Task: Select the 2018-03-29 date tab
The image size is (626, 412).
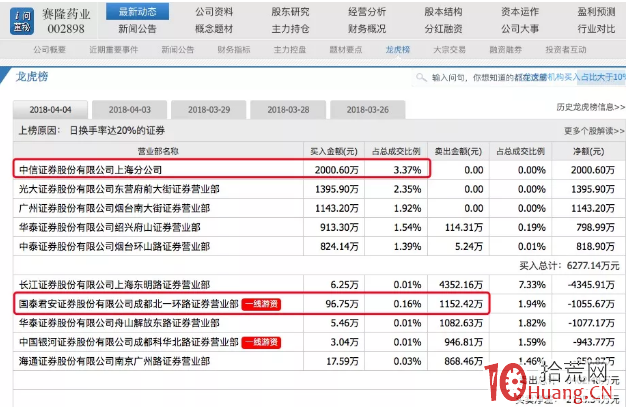Action: point(209,110)
